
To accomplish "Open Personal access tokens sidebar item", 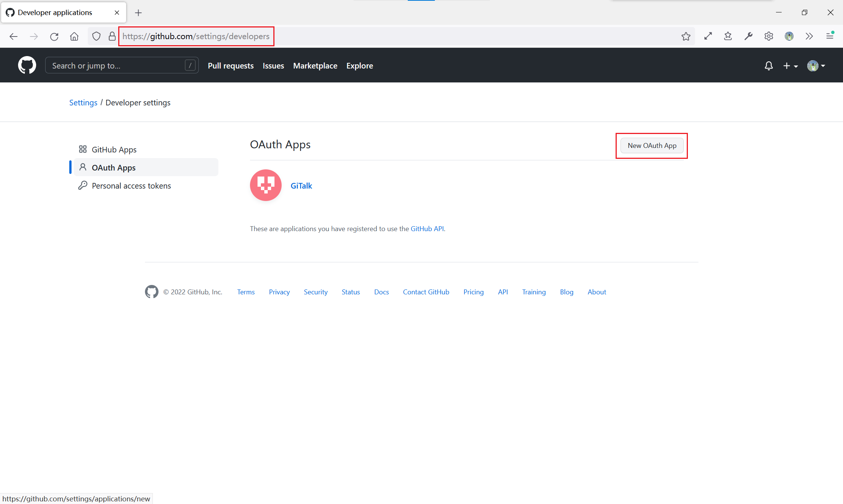I will (x=131, y=186).
